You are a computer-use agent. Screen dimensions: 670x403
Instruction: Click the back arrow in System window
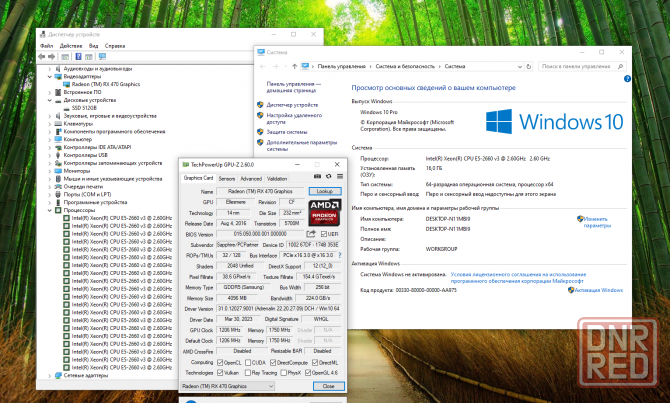pos(263,67)
